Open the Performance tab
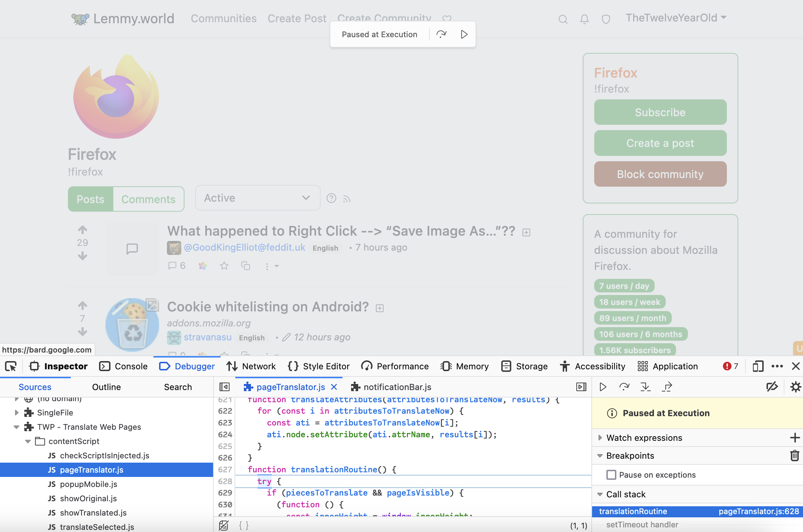Viewport: 803px width, 532px height. pyautogui.click(x=395, y=366)
